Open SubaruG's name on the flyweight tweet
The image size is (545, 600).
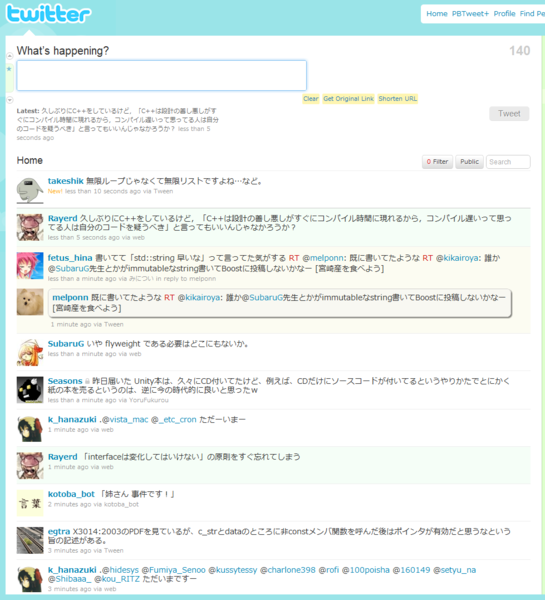(x=66, y=344)
